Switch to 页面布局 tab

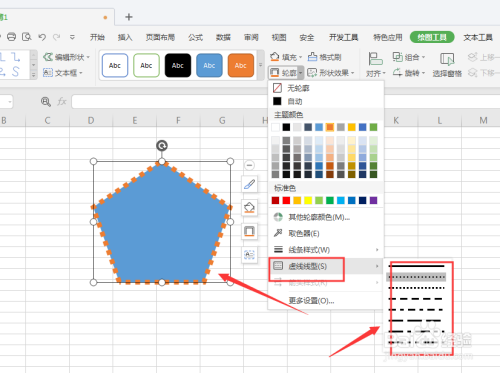pyautogui.click(x=160, y=37)
